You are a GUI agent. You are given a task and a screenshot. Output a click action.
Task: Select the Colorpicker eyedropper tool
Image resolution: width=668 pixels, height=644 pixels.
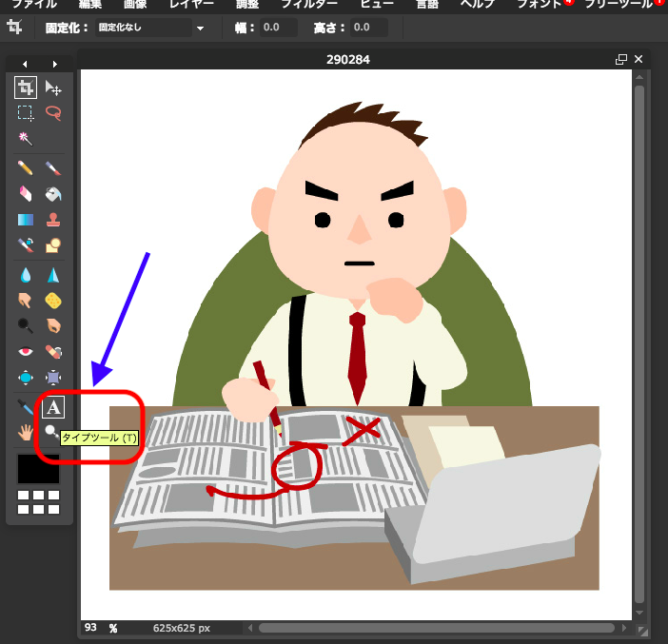click(x=26, y=407)
